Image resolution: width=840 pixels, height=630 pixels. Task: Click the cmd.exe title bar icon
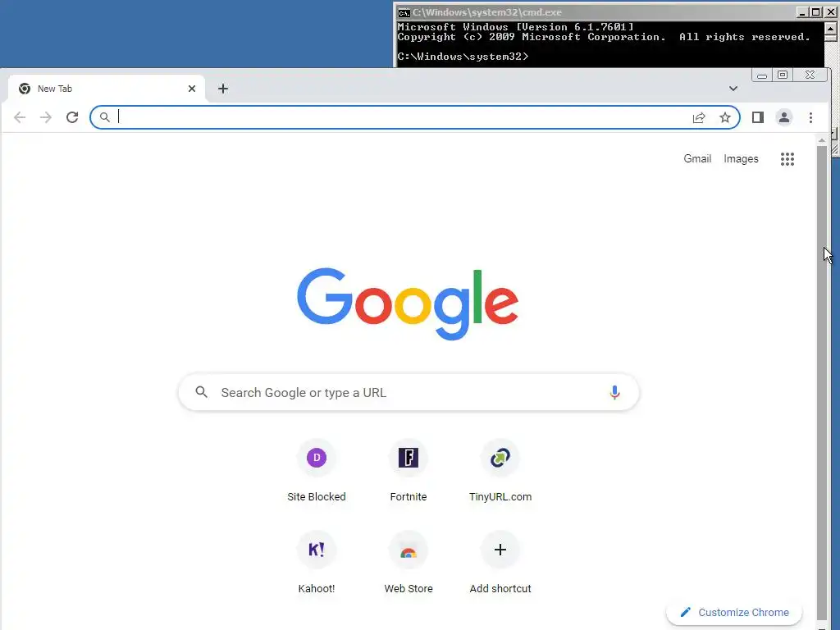pos(404,12)
